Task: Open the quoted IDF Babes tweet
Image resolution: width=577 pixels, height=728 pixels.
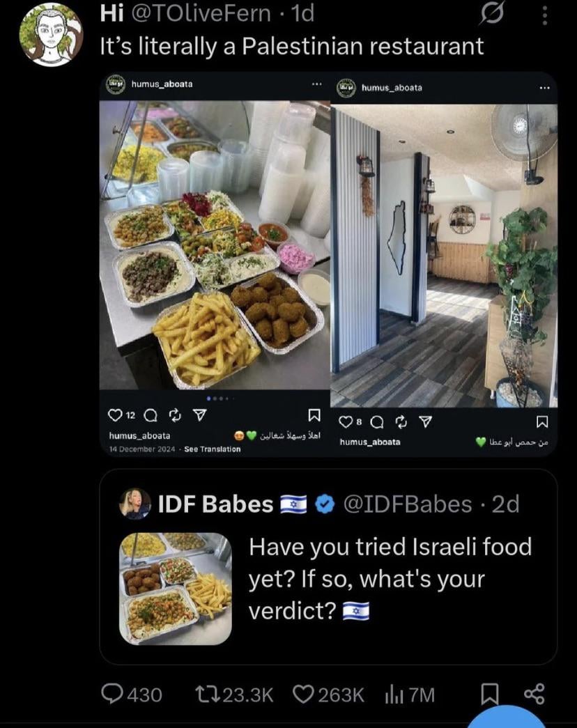Action: tap(328, 567)
